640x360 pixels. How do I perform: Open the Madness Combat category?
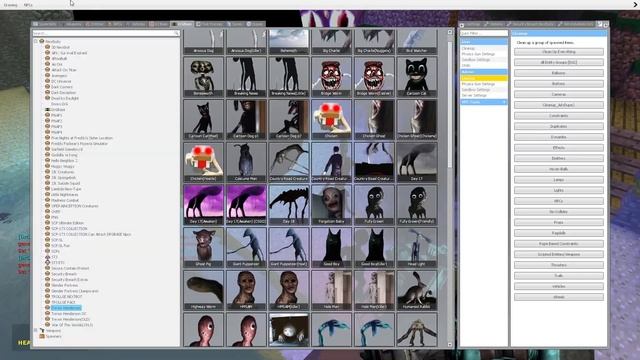pyautogui.click(x=65, y=200)
